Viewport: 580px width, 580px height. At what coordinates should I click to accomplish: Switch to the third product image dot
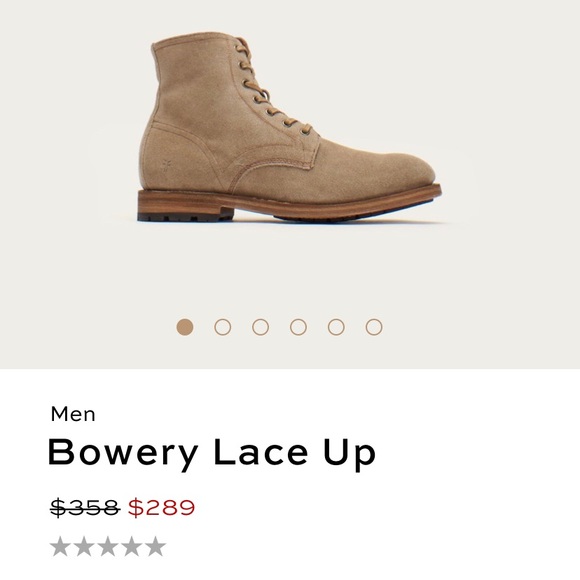point(260,327)
